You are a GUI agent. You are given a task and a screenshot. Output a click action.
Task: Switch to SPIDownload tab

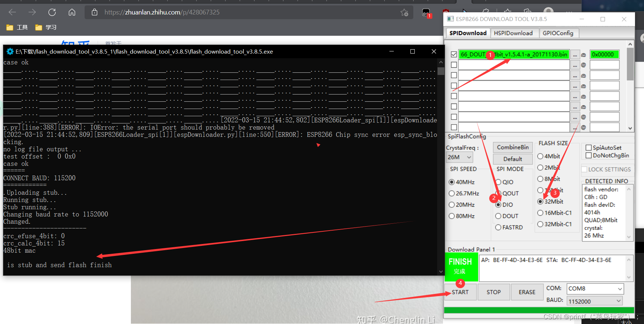[x=468, y=33]
